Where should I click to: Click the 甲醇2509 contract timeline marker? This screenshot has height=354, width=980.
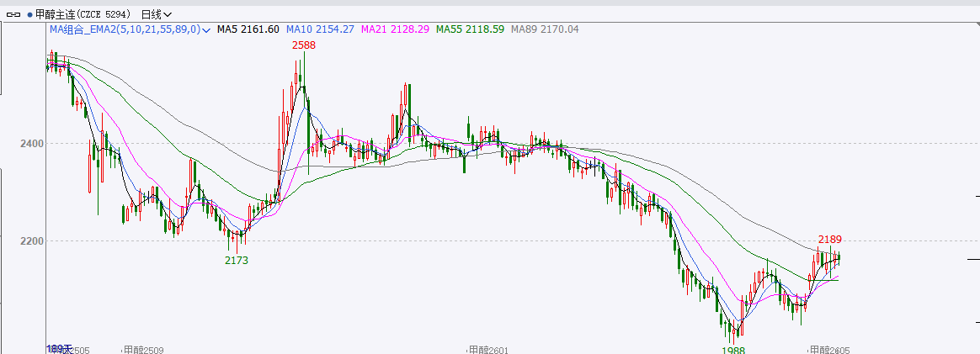[143, 349]
